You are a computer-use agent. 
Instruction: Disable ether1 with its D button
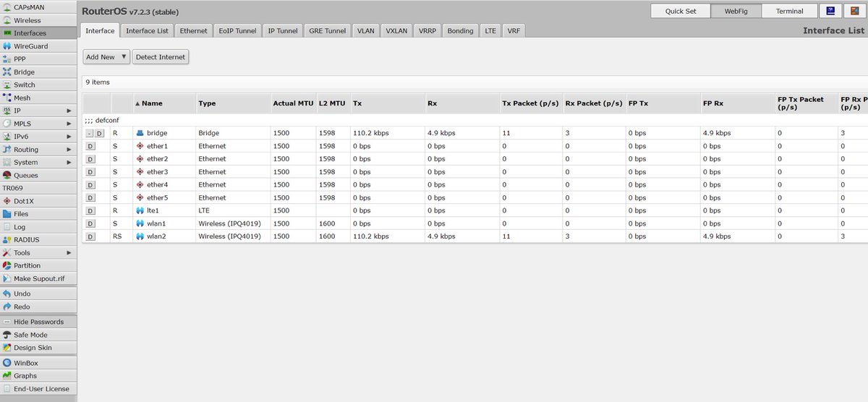pos(90,146)
